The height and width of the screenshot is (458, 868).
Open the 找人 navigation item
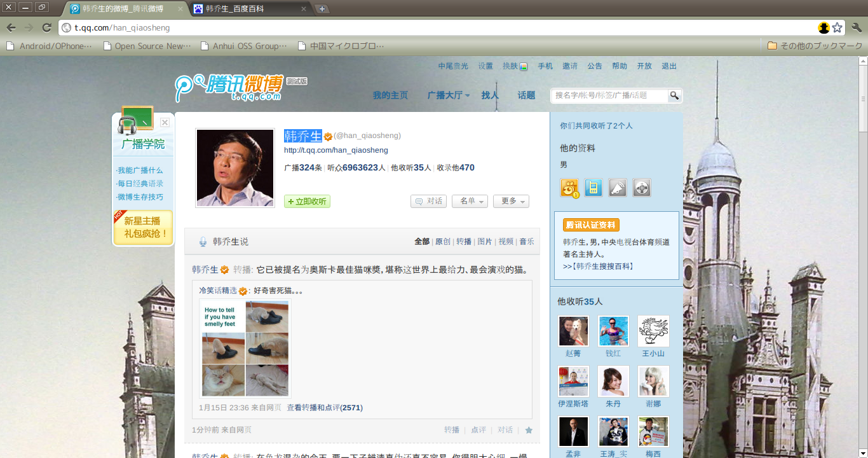(490, 95)
